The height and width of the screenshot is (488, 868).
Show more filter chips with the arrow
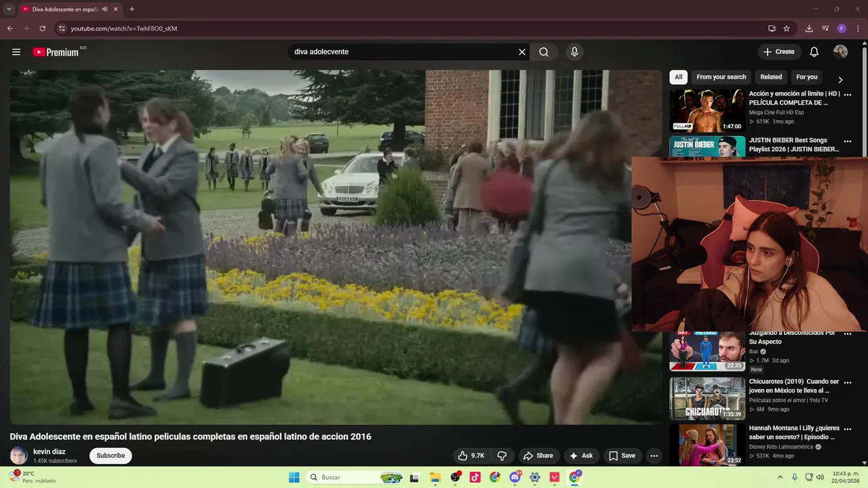(840, 79)
